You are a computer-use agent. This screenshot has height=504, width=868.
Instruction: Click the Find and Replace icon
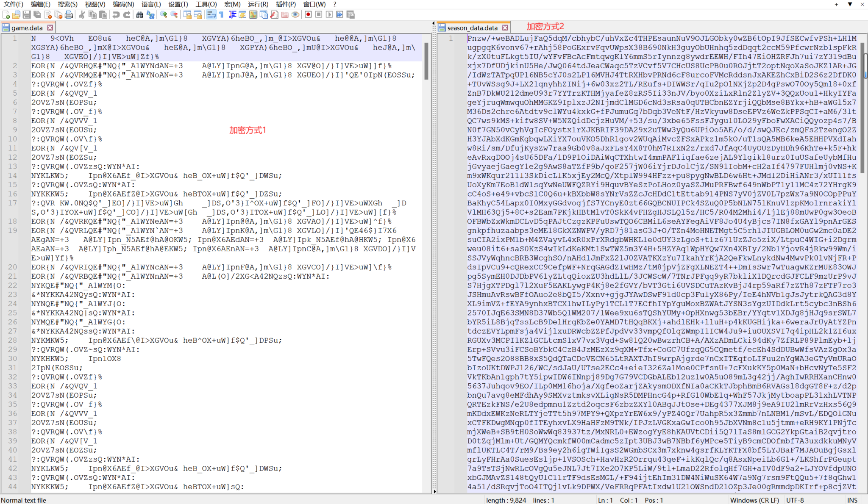point(150,15)
